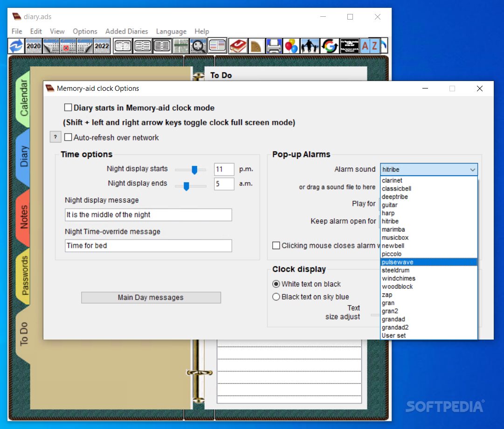Choose clarinet from alarm sound list
Screen dimensions: 504x429
[428, 180]
